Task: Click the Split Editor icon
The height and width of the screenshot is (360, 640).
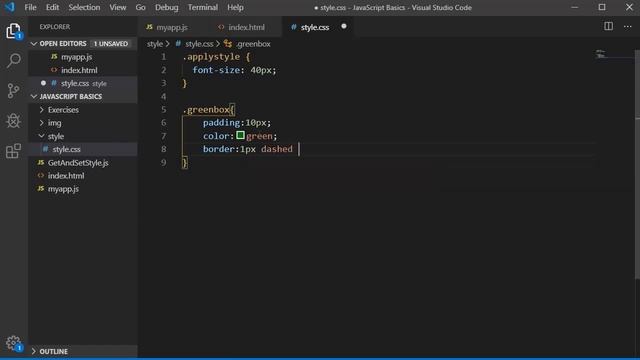Action: click(608, 27)
